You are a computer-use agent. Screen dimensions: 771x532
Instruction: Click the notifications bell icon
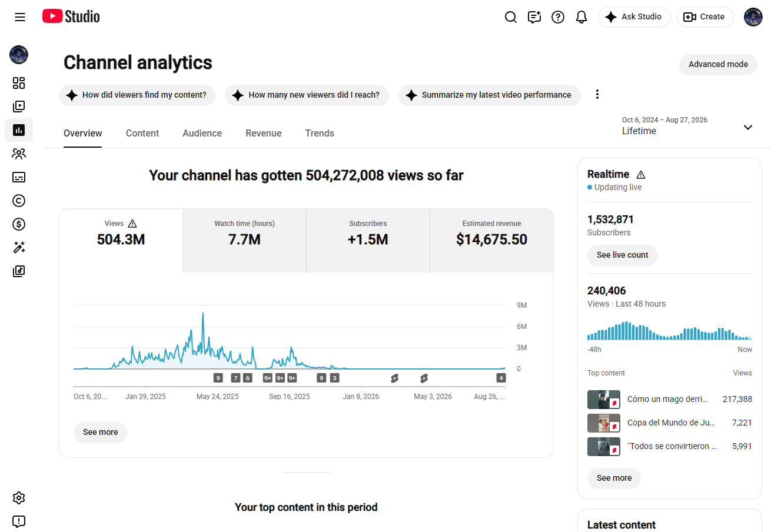point(581,17)
